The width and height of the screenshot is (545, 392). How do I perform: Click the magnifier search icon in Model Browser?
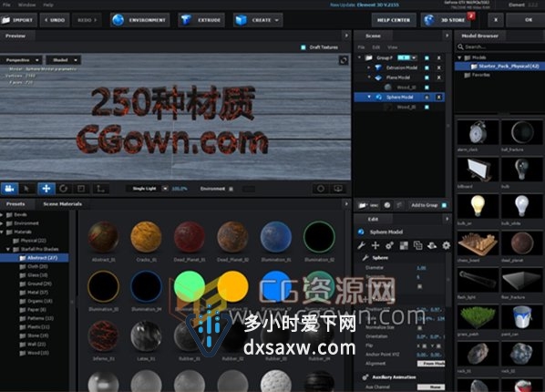click(x=460, y=46)
